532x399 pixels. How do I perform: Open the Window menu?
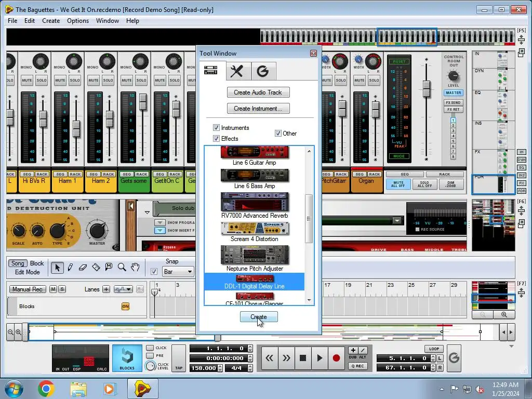(x=107, y=21)
